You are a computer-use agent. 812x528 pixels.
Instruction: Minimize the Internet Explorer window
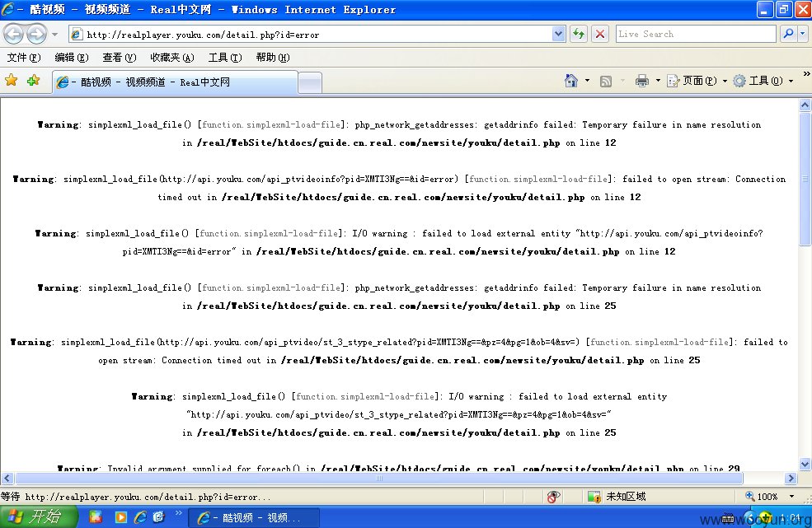pos(765,9)
